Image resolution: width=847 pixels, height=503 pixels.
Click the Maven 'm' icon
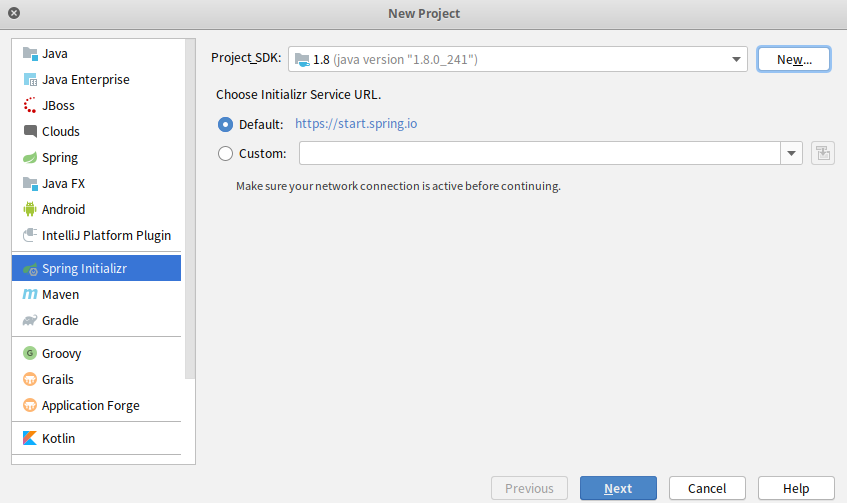pos(30,294)
